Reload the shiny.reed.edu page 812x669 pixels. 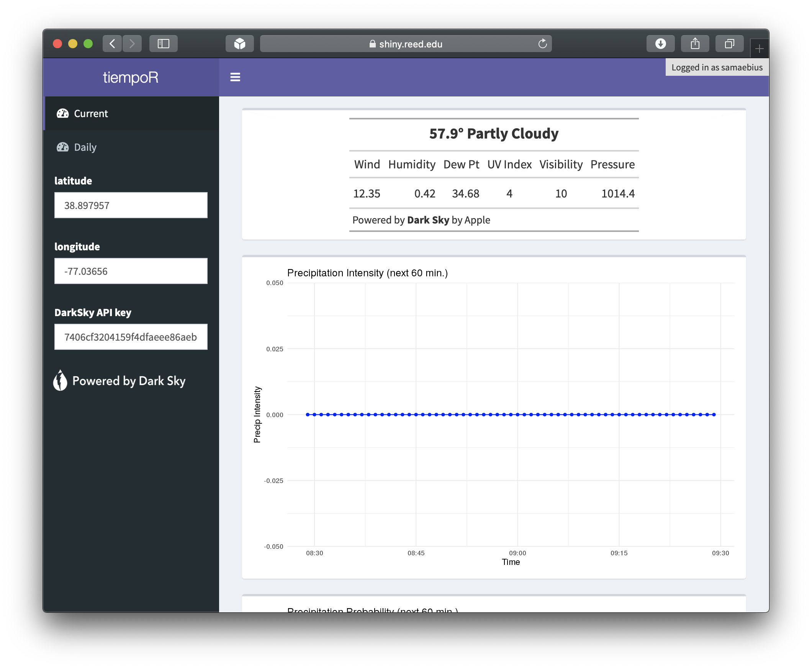(x=542, y=44)
